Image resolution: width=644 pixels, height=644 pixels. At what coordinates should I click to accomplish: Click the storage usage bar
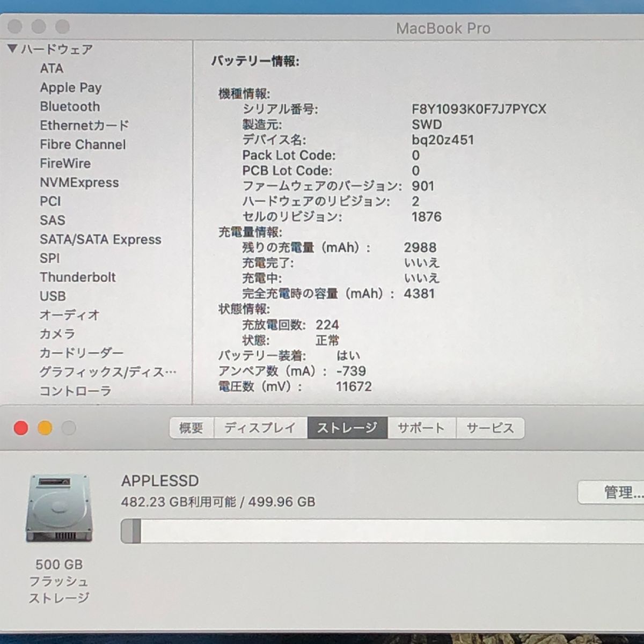[382, 531]
